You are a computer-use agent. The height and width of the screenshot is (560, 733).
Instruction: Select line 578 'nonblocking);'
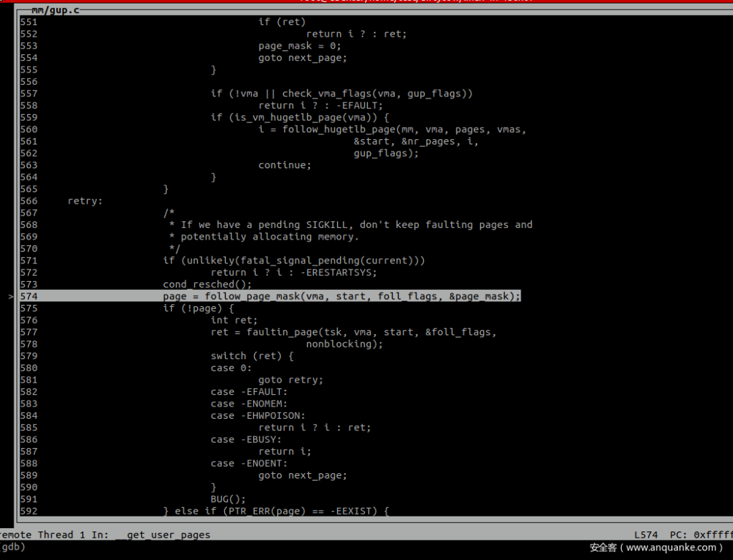pyautogui.click(x=344, y=344)
